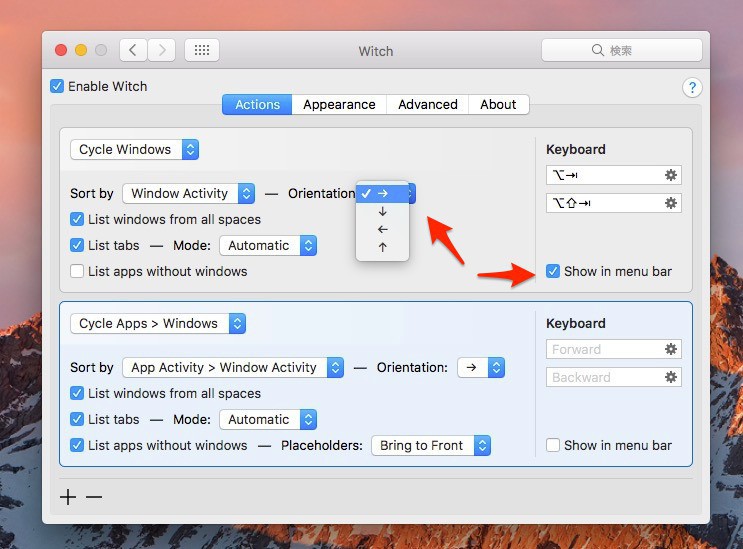Switch to the Appearance tab
Screen dimensions: 743x549
point(339,104)
